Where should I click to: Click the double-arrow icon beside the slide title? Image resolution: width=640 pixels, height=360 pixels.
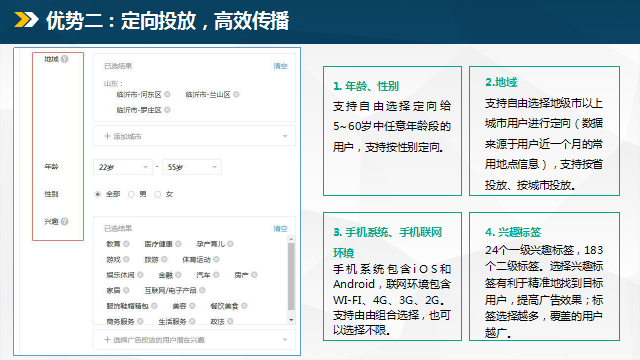(x=26, y=20)
